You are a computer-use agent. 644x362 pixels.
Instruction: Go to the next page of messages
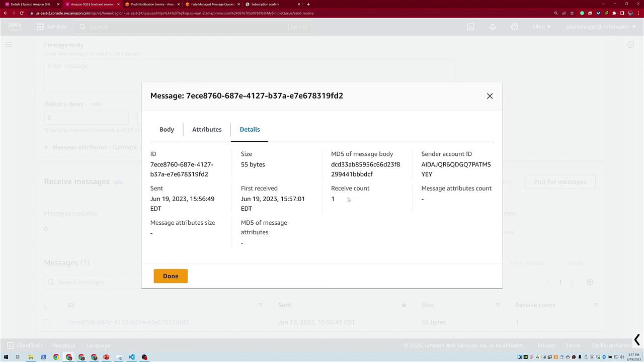click(573, 282)
